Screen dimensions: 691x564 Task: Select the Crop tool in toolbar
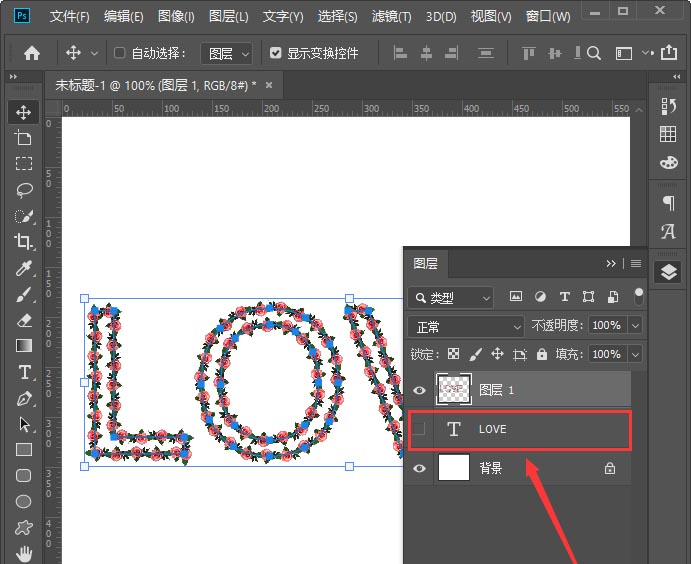[24, 241]
